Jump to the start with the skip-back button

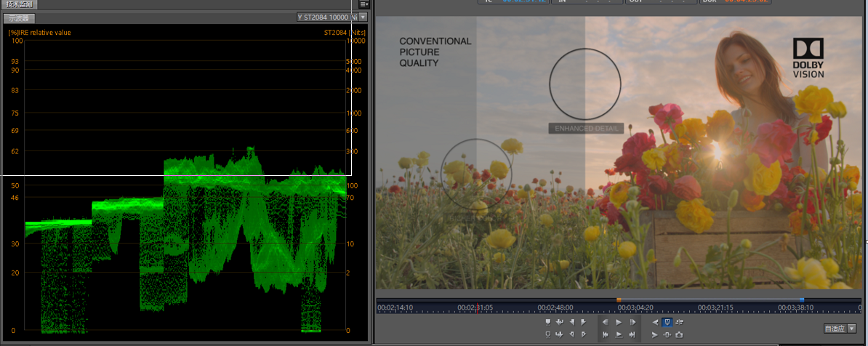click(606, 334)
